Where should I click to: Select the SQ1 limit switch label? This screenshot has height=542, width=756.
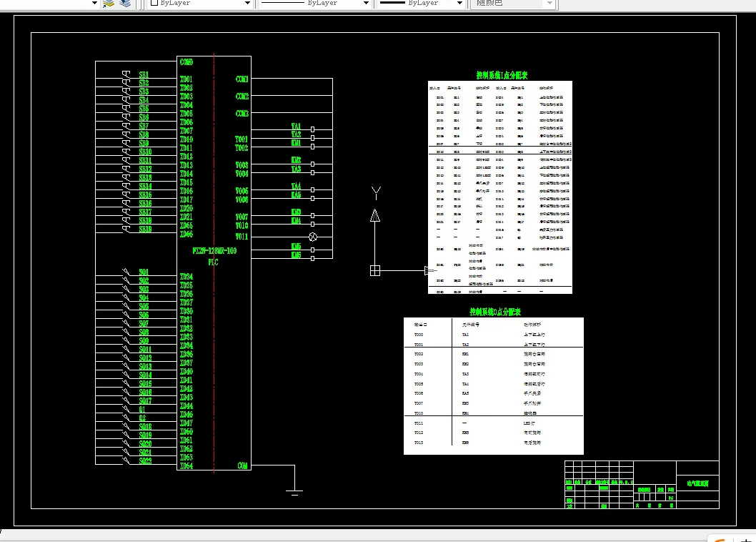pos(144,272)
